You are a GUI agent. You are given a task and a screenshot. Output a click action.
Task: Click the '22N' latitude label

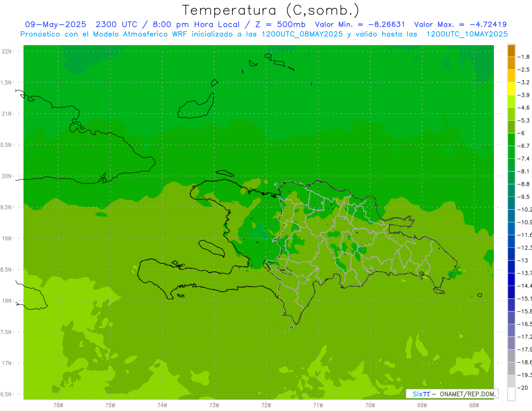(x=7, y=51)
